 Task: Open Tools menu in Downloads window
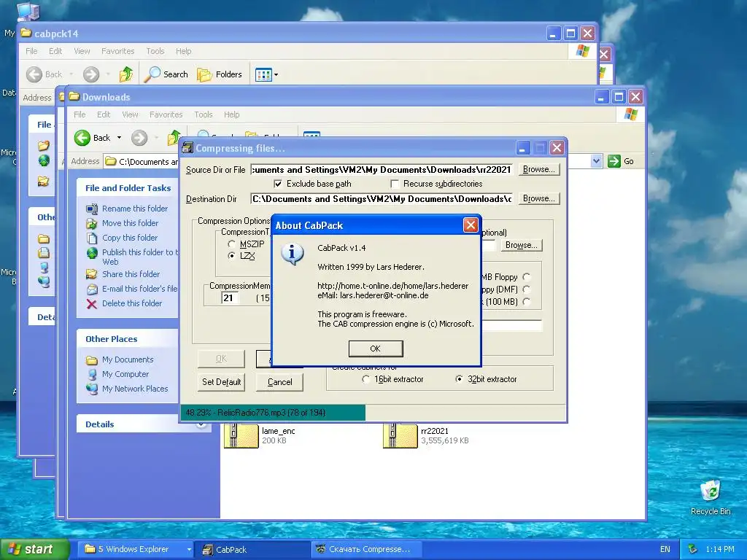204,114
